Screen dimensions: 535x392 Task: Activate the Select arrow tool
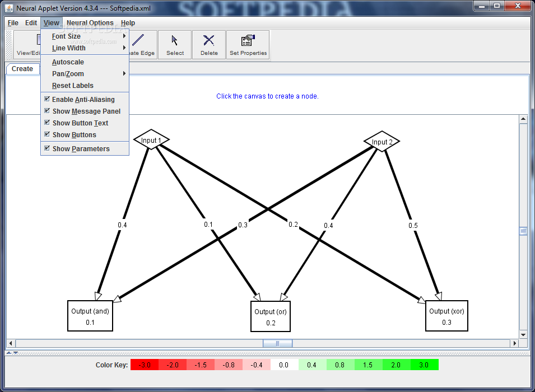(175, 45)
